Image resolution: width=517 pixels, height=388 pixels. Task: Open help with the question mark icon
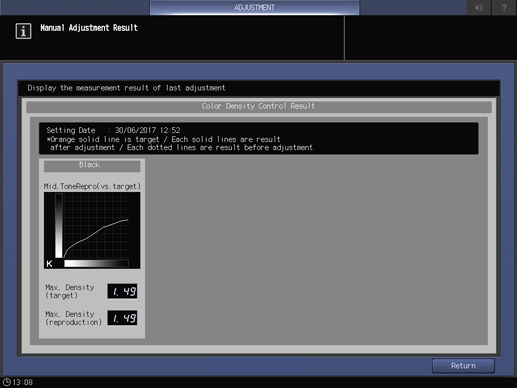504,7
